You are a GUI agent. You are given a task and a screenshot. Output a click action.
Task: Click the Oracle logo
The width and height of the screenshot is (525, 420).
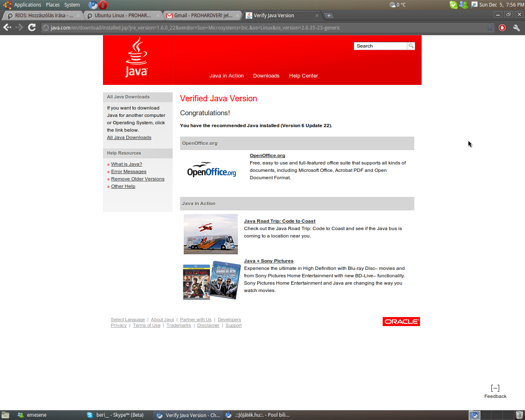coord(401,322)
